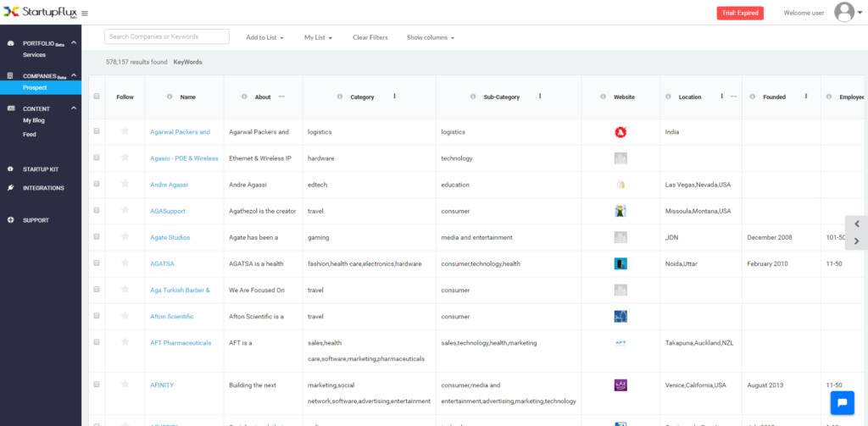Image resolution: width=868 pixels, height=426 pixels.
Task: Open Agate Studios company link
Action: (x=170, y=237)
